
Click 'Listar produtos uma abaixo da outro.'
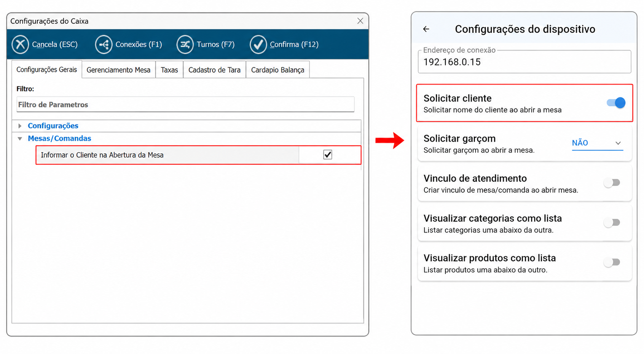pyautogui.click(x=485, y=270)
